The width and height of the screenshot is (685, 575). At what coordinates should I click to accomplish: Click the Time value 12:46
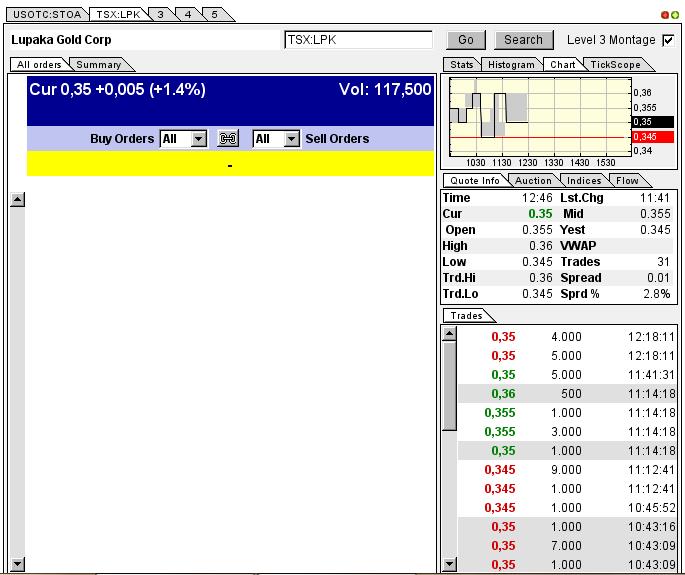(x=537, y=198)
